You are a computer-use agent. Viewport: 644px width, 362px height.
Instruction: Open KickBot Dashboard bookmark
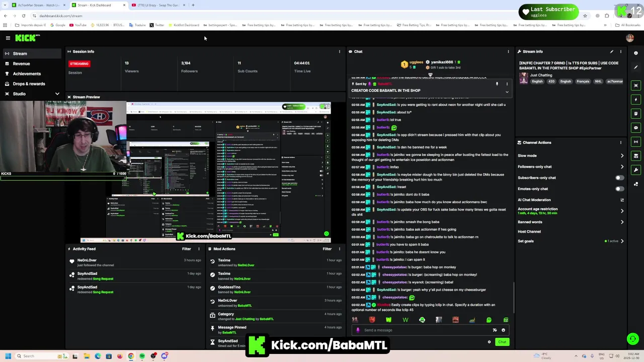click(x=184, y=25)
